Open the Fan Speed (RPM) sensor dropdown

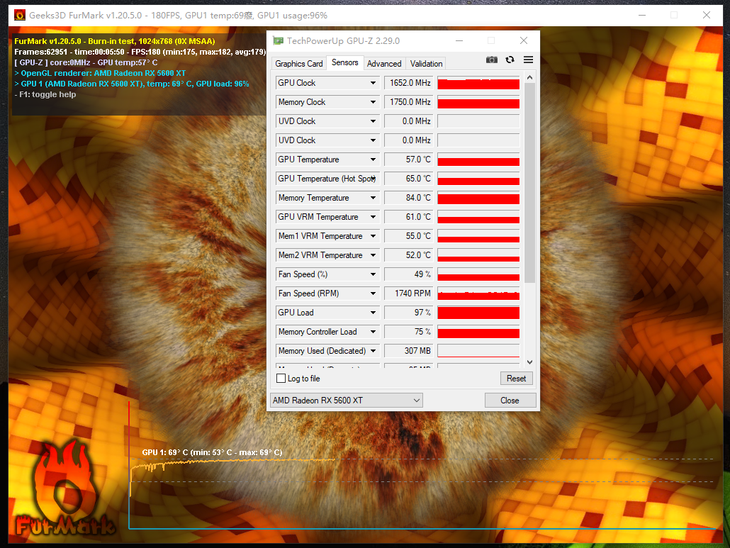point(374,293)
